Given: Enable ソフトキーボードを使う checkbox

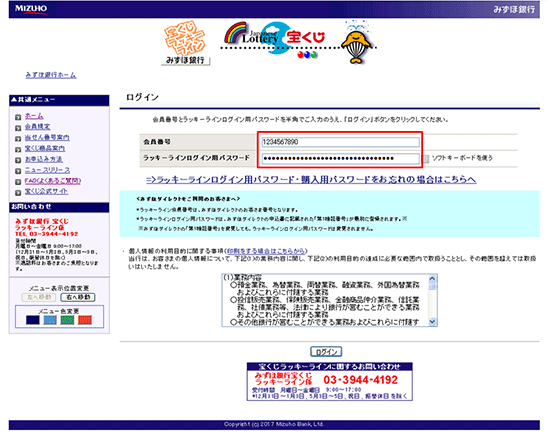Looking at the screenshot, I should (x=426, y=159).
